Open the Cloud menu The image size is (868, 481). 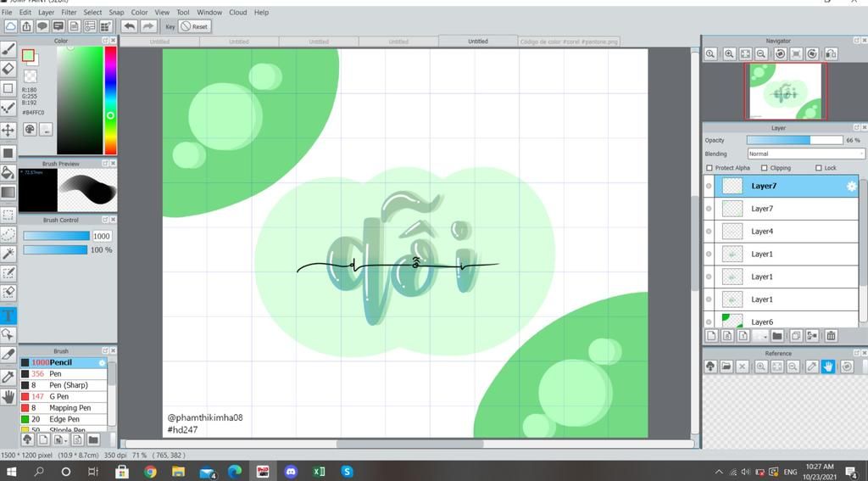(238, 12)
